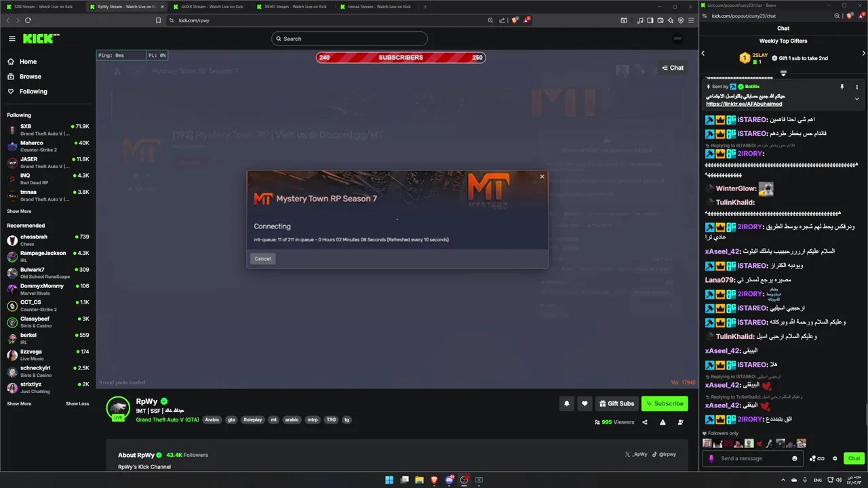Screen dimensions: 868x488
Task: Select the Roleplay tag
Action: pyautogui.click(x=252, y=420)
